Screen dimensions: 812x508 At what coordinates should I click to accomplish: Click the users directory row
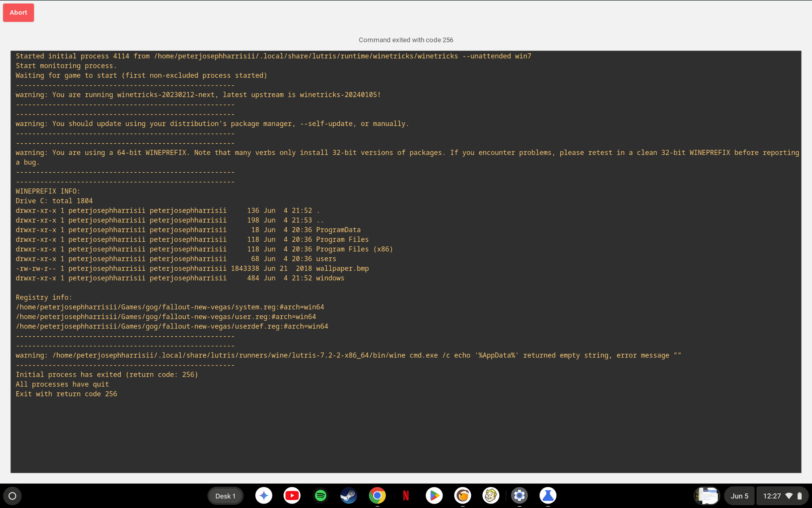click(176, 259)
